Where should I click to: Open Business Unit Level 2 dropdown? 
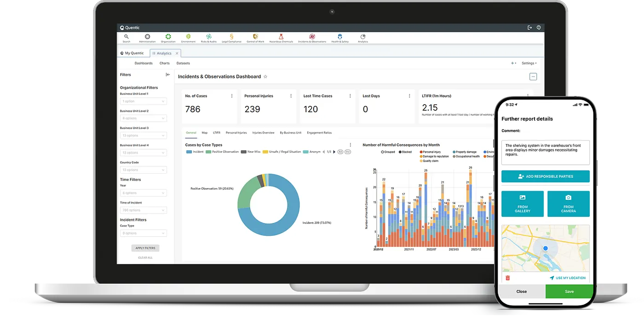tap(143, 118)
